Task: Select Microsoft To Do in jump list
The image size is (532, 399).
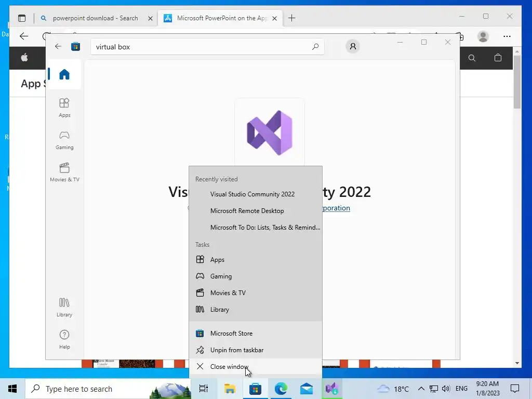Action: [256, 228]
